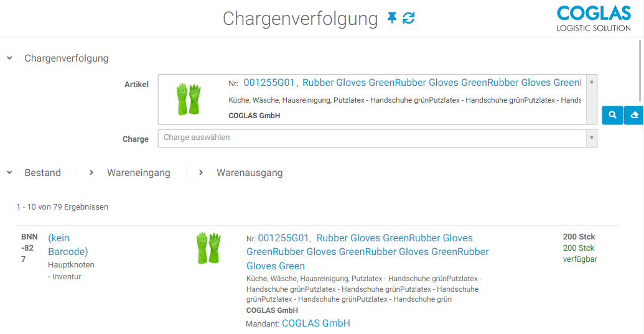644x334 pixels.
Task: Expand the Warenausgang section chevron
Action: tap(201, 173)
